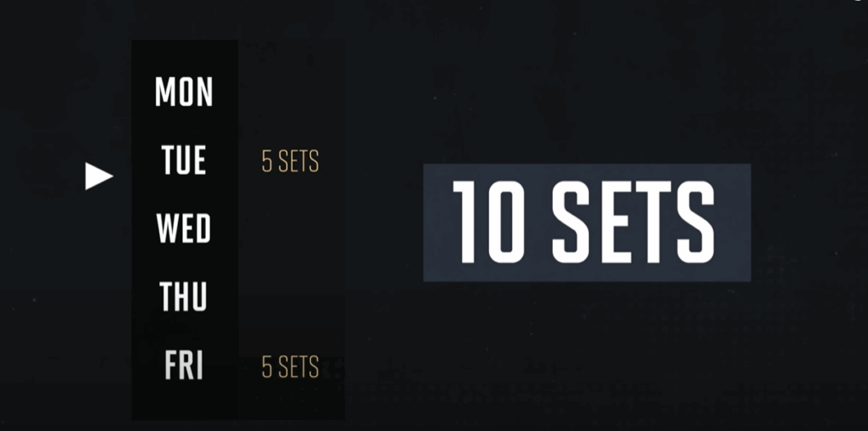The image size is (868, 431).
Task: Choose WED in the weekday column
Action: (x=184, y=229)
